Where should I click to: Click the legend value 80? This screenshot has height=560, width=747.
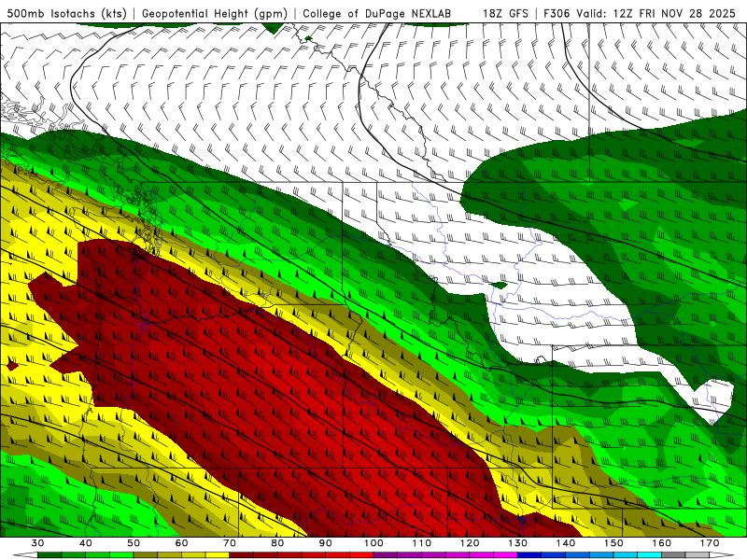(277, 543)
